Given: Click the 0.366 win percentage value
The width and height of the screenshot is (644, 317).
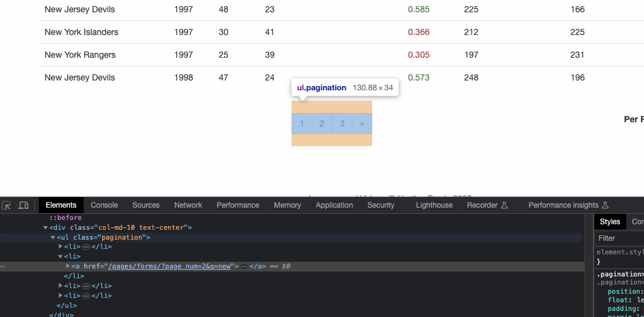Looking at the screenshot, I should coord(419,32).
